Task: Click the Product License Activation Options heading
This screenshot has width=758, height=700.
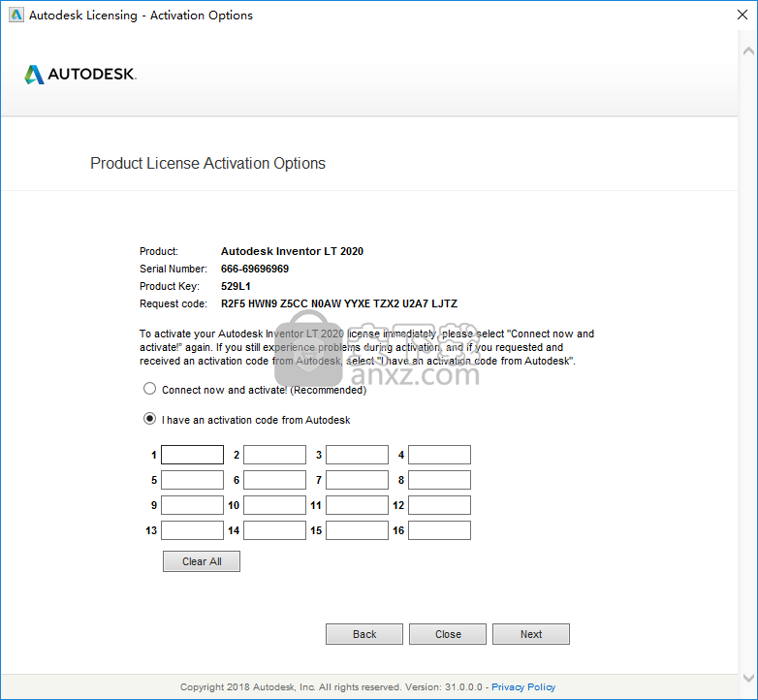Action: click(x=207, y=164)
